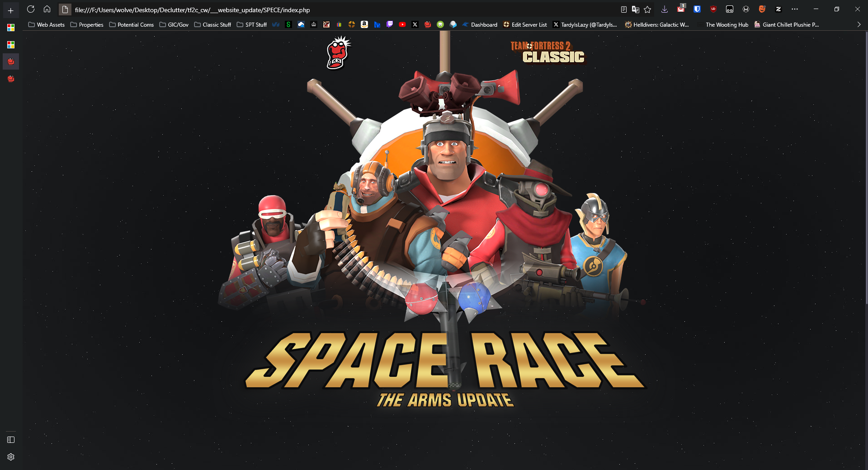The image size is (868, 470).
Task: Click the orange mask extension icon
Action: click(762, 9)
